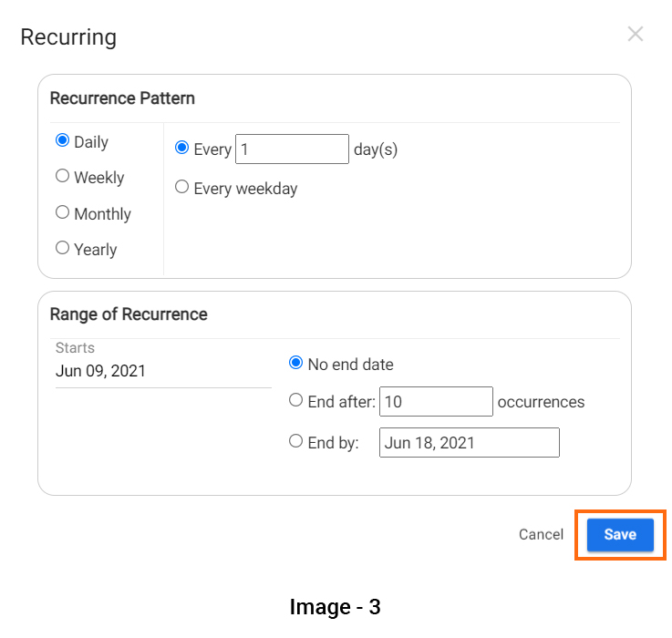
Task: Open the End by date field Jun 18, 2021
Action: pos(470,443)
